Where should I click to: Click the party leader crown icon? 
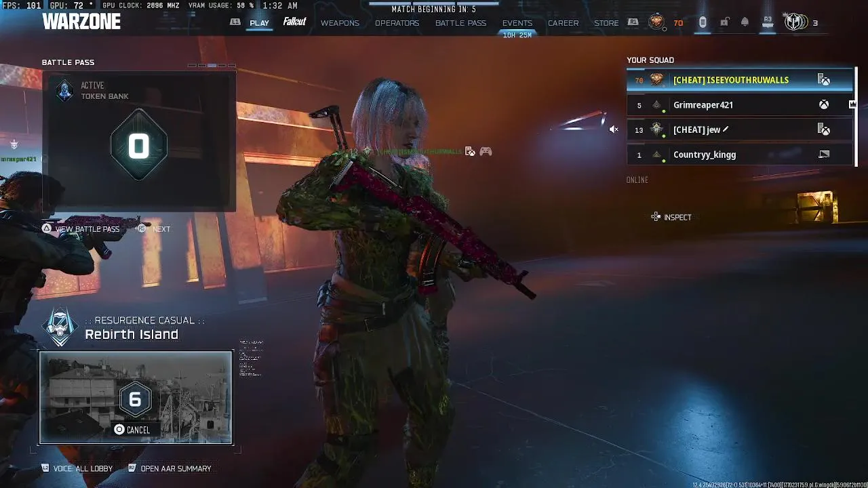tap(852, 104)
